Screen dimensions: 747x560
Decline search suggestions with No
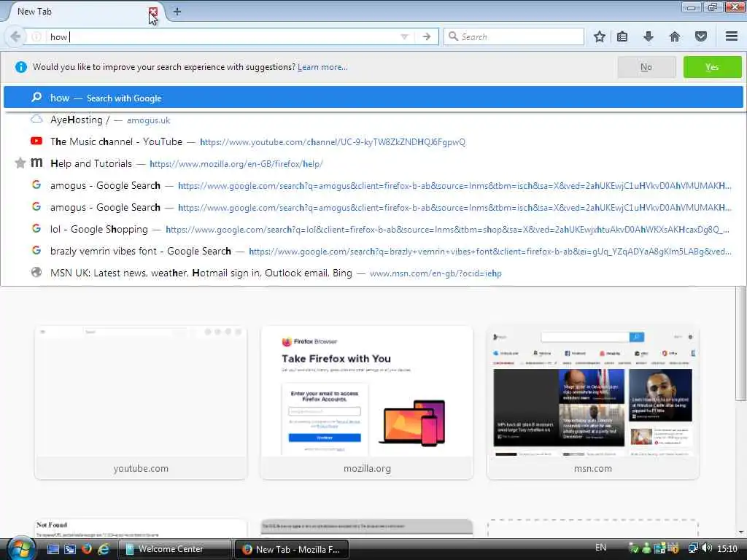[x=646, y=67]
